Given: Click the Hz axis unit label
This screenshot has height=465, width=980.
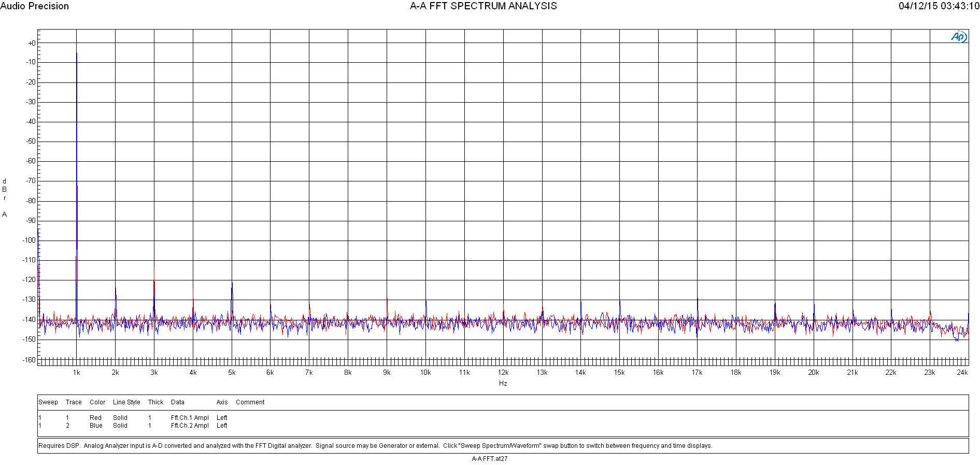Looking at the screenshot, I should point(503,384).
